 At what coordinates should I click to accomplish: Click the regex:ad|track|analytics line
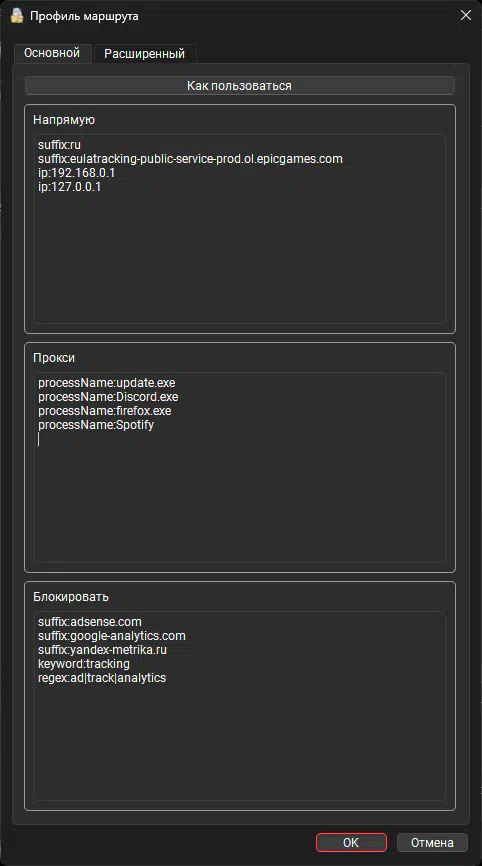pyautogui.click(x=102, y=678)
